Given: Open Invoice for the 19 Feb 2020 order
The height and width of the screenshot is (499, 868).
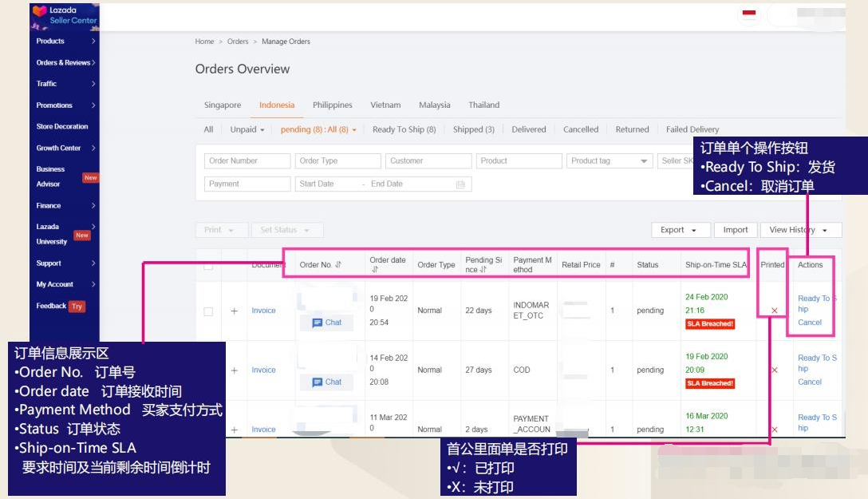Looking at the screenshot, I should (263, 311).
